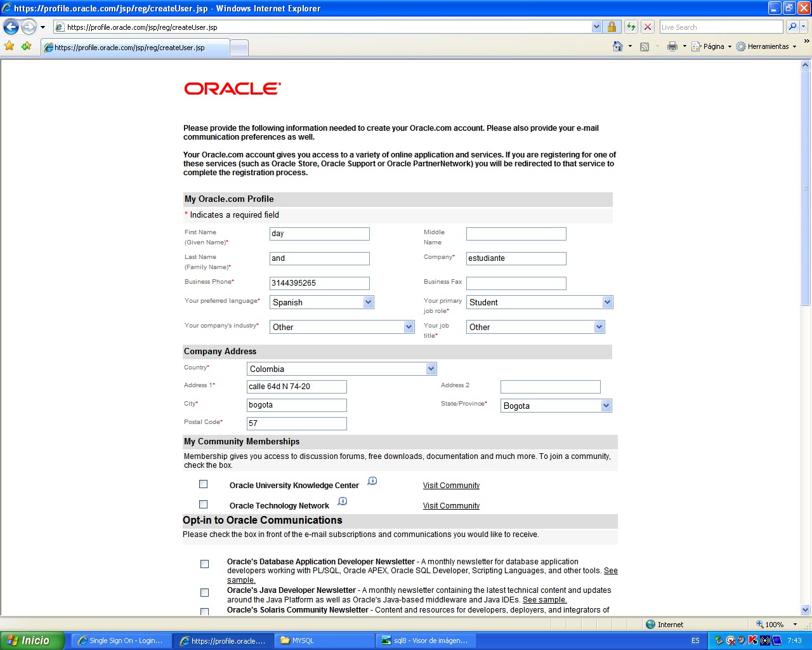Switch to MYSQL folder taskbar window
The image size is (812, 650).
coord(324,641)
